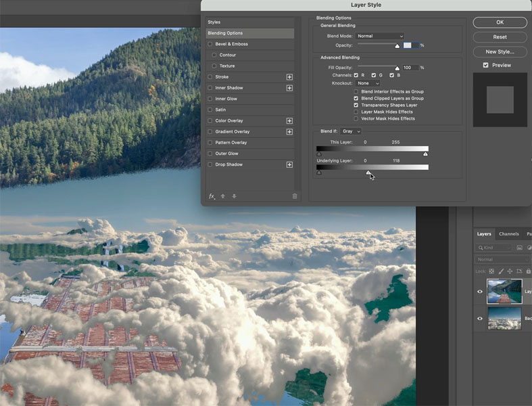Viewport: 532px width, 406px height.
Task: Add another Stroke effect with plus icon
Action: click(289, 77)
